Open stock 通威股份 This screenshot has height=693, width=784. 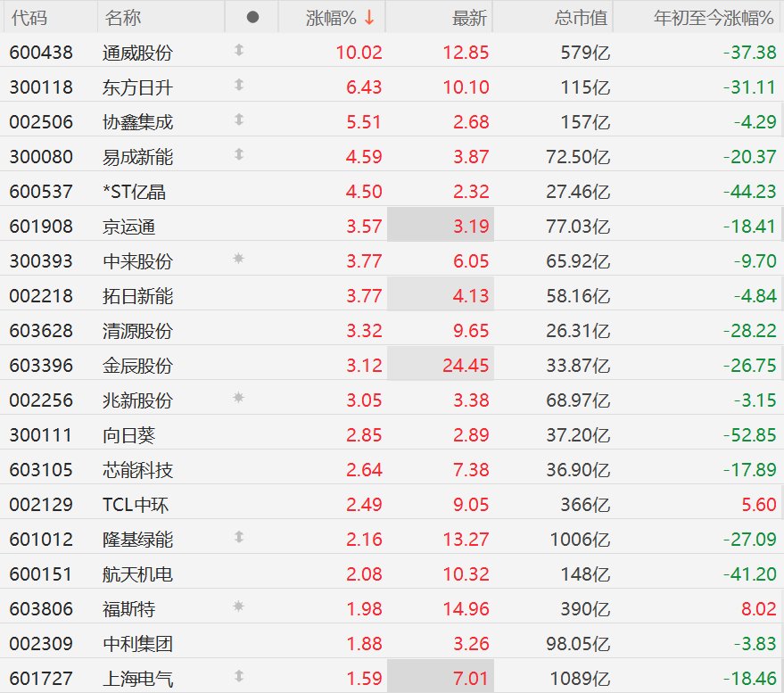(137, 53)
